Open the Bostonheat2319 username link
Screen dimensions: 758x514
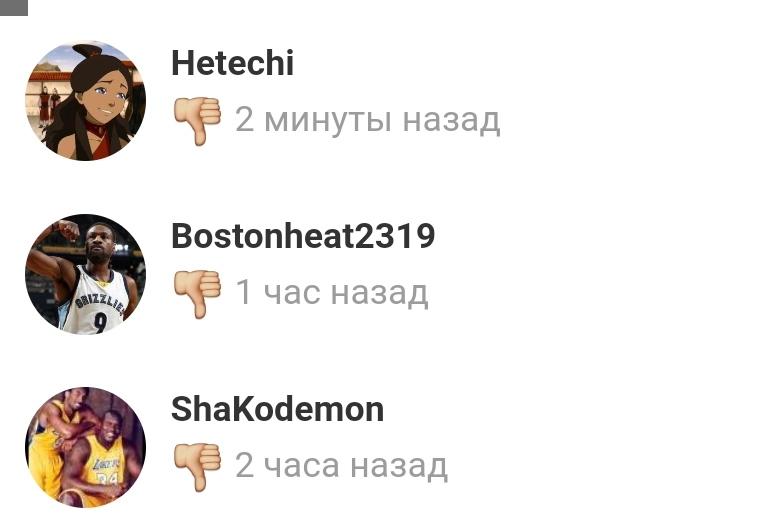coord(303,236)
